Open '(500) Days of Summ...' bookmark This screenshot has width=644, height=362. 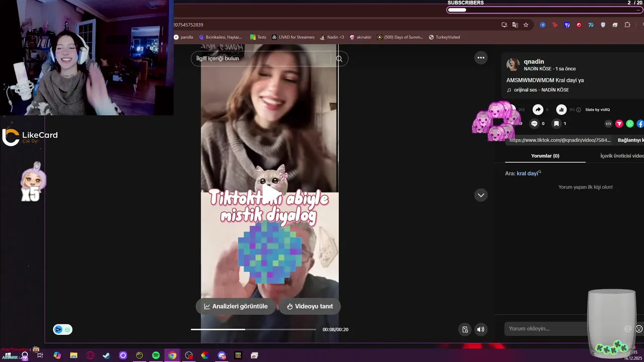(x=400, y=37)
